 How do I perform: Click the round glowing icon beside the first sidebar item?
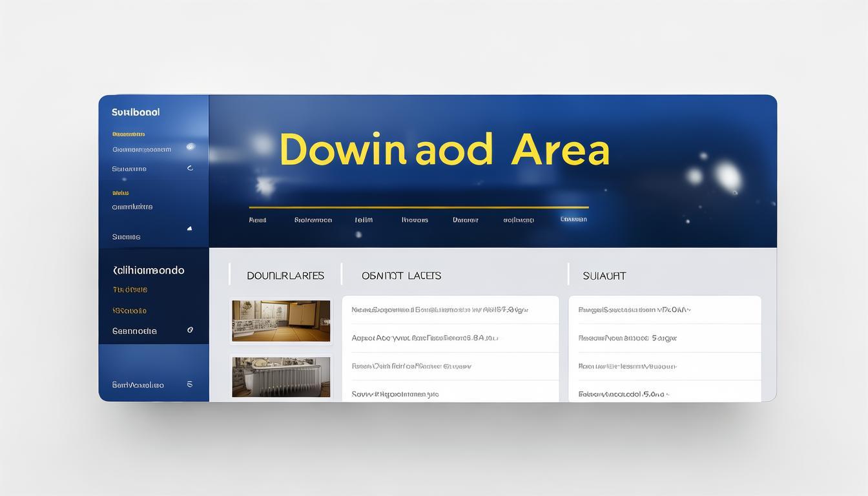[x=190, y=147]
